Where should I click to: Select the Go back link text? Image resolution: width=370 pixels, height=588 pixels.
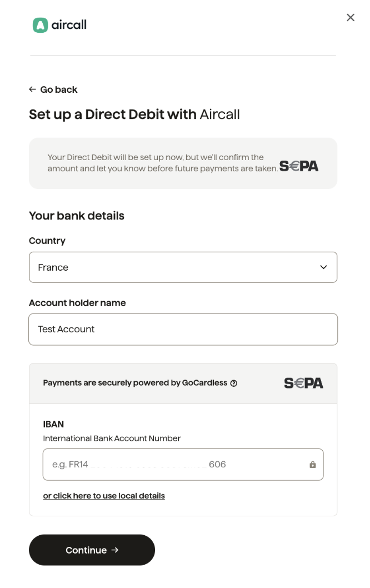click(58, 89)
